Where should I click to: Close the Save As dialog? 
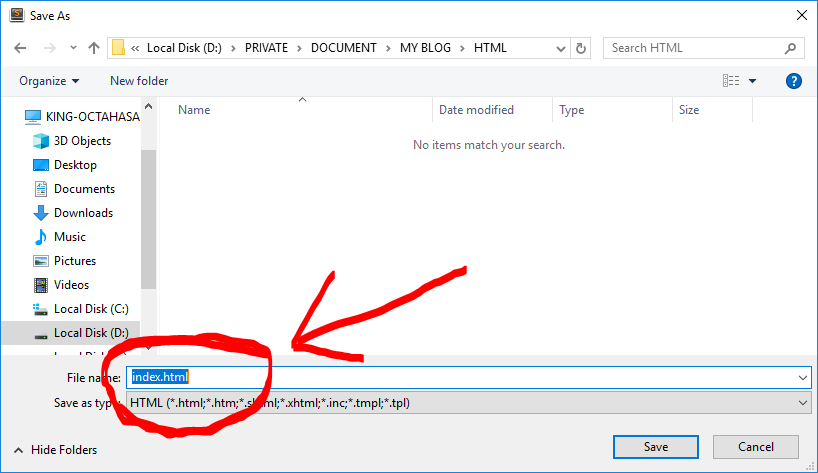point(802,16)
